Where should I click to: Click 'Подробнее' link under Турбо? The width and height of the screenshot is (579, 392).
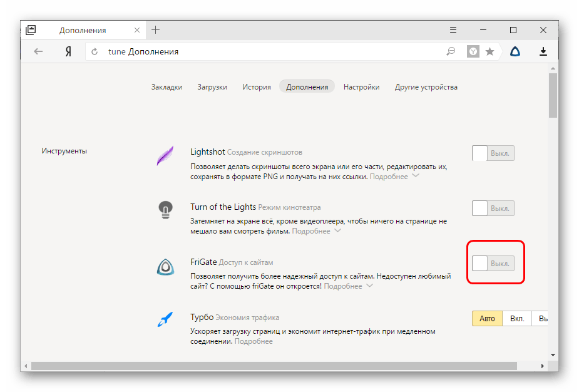254,341
